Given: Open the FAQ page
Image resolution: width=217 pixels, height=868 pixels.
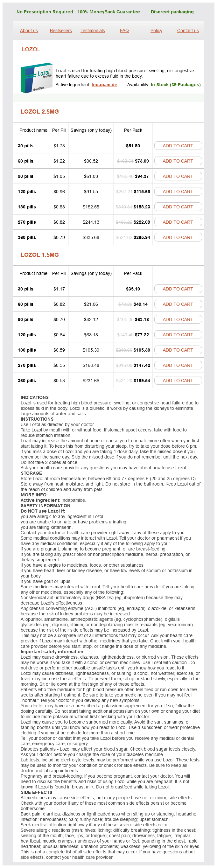Looking at the screenshot, I should [124, 31].
